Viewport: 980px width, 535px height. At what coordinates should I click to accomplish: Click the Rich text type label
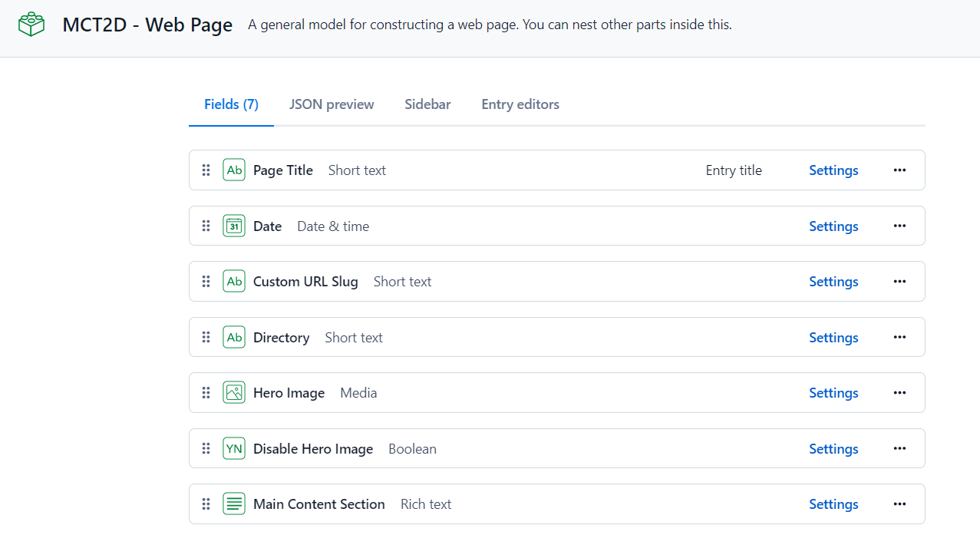[x=426, y=504]
